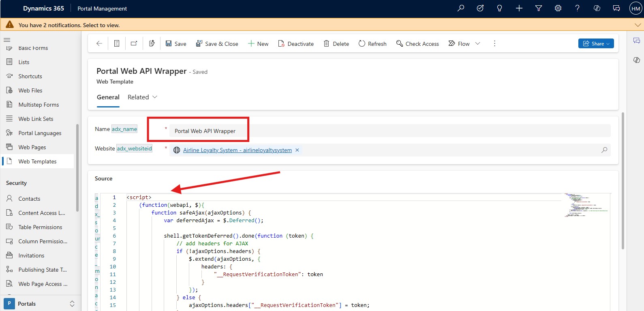This screenshot has height=311, width=644.
Task: Click the open in new window icon
Action: click(x=134, y=43)
